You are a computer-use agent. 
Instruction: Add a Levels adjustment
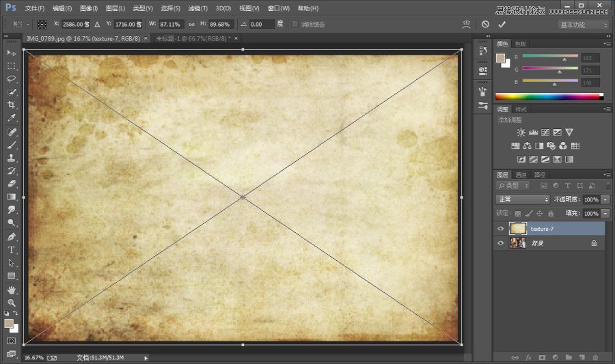533,132
